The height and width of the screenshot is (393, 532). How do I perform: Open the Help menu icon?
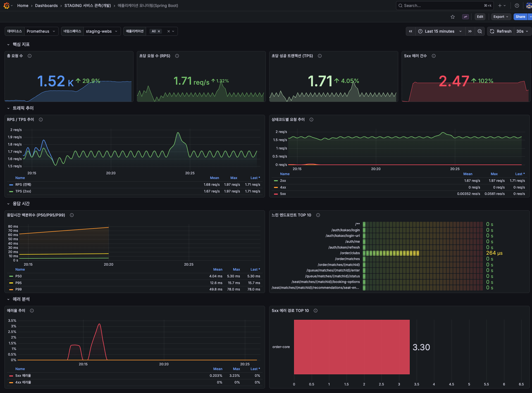(517, 5)
